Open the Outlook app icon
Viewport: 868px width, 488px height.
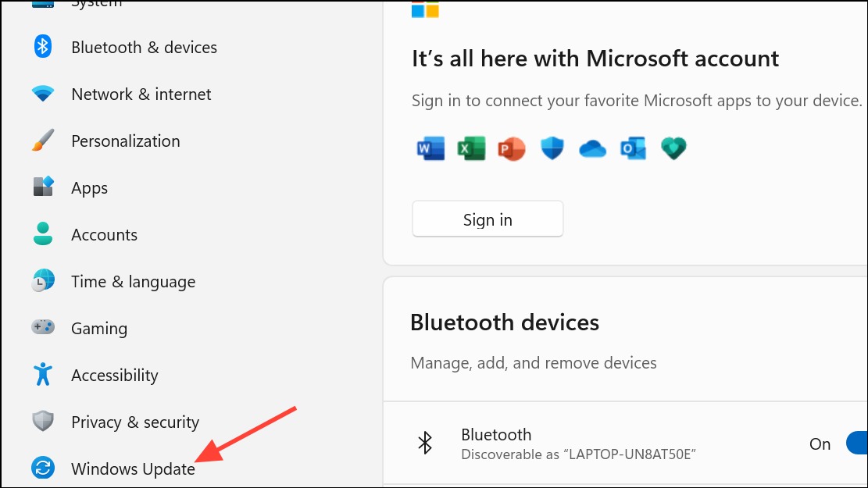633,148
